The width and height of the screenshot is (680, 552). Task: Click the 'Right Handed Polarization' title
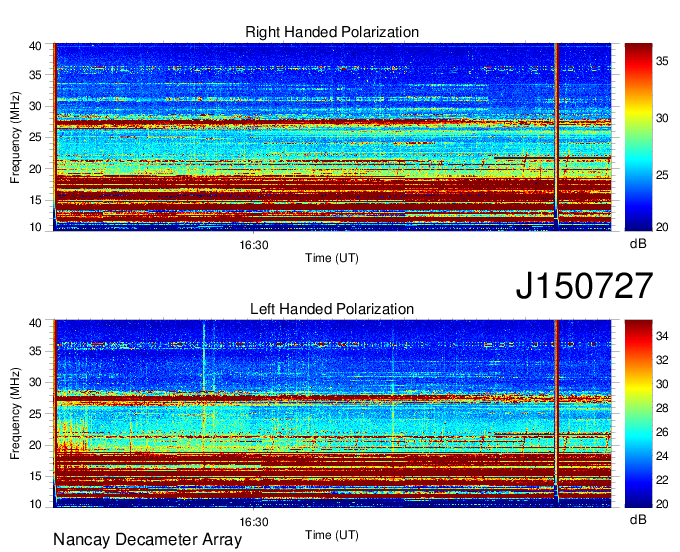pyautogui.click(x=332, y=32)
